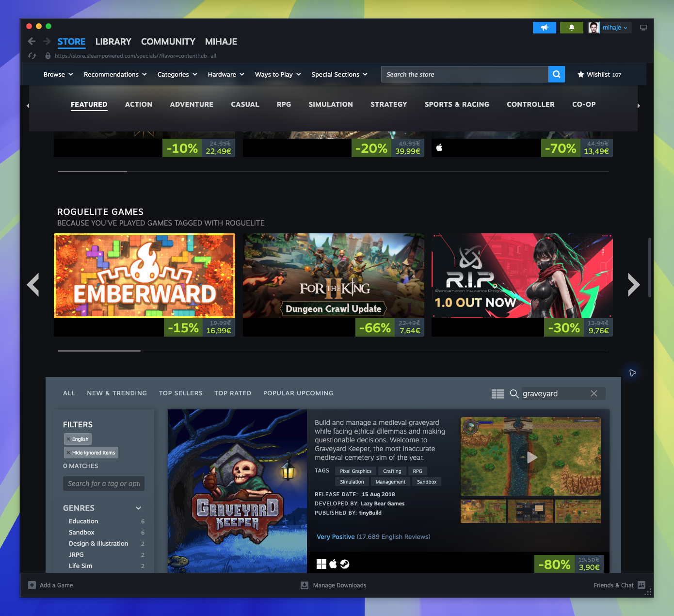Go to the LIBRARY tab
The image size is (674, 616).
point(113,42)
